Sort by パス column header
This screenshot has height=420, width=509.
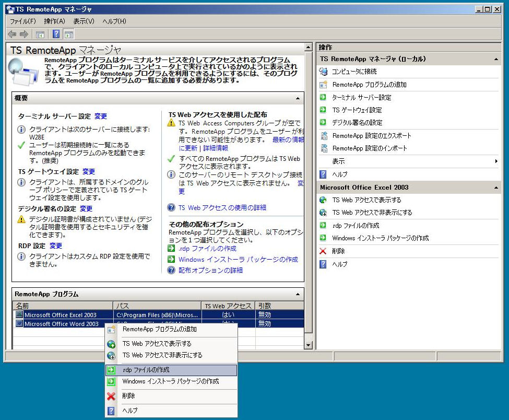coord(158,306)
